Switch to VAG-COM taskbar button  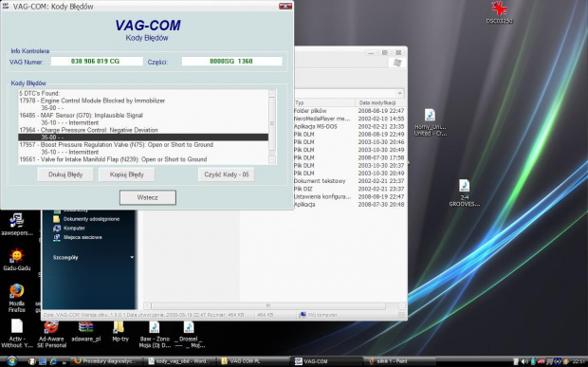tap(327, 361)
